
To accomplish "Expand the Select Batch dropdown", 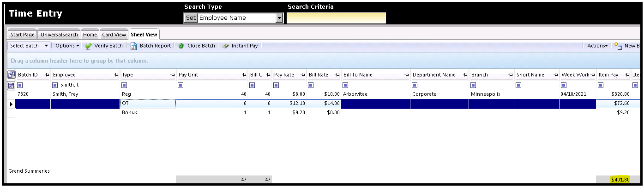I will click(x=46, y=46).
